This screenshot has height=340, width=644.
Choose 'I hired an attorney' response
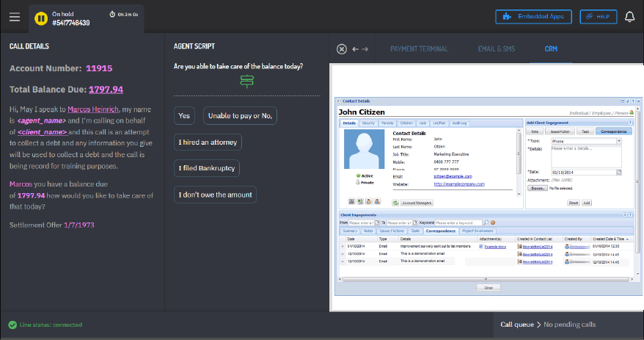(x=208, y=142)
